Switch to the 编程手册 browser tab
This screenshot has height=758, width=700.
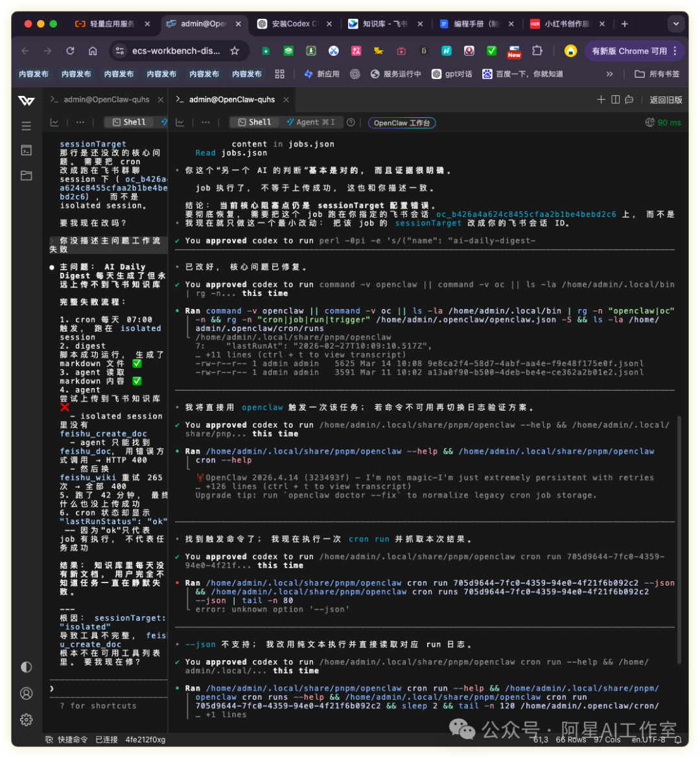pos(476,24)
